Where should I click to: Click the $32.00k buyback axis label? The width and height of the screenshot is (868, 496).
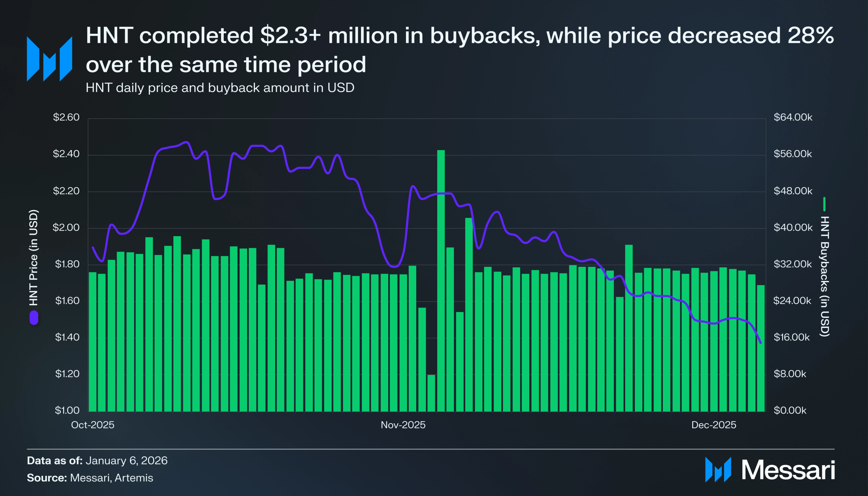pos(793,264)
